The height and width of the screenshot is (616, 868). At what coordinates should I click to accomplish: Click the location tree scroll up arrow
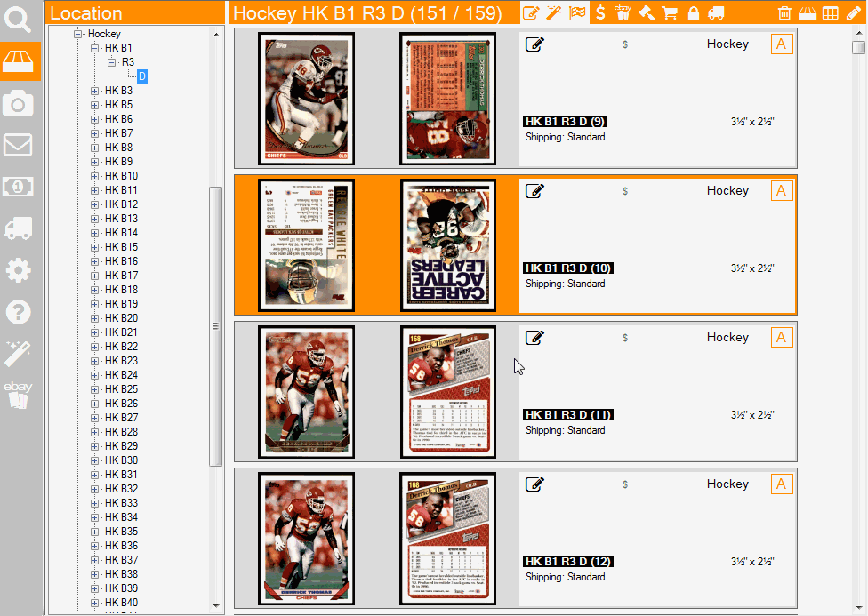coord(216,35)
